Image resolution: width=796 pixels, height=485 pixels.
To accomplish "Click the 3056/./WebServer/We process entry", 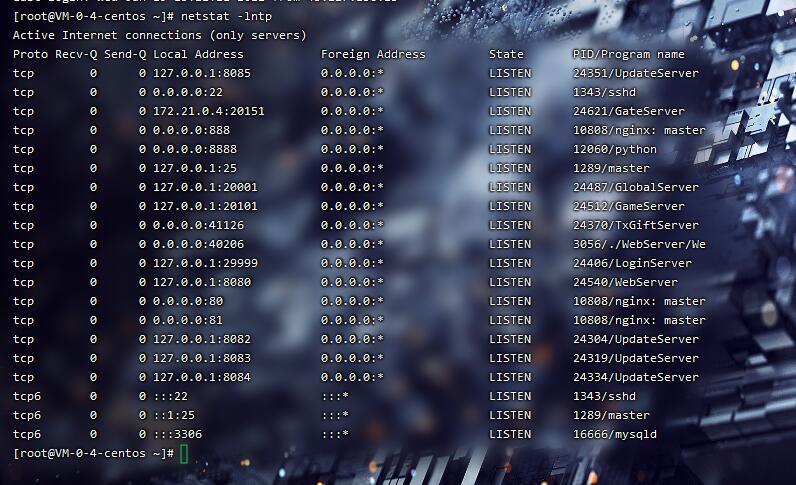I will [639, 244].
